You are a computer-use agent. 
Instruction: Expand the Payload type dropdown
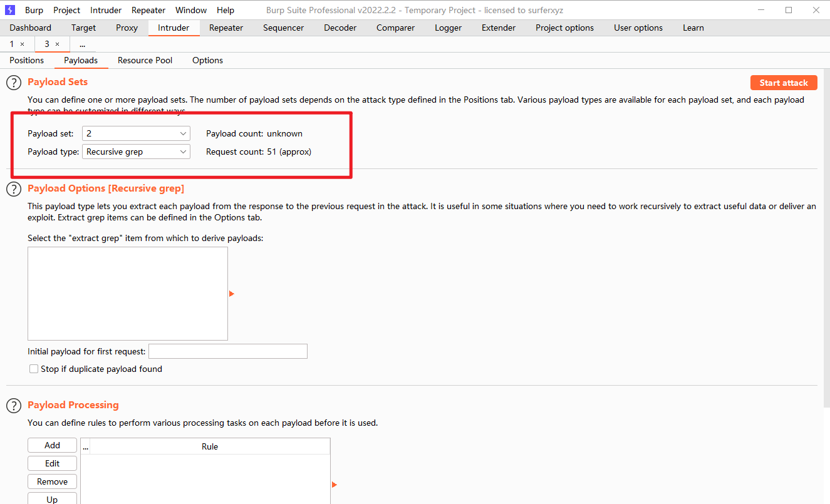pyautogui.click(x=136, y=152)
